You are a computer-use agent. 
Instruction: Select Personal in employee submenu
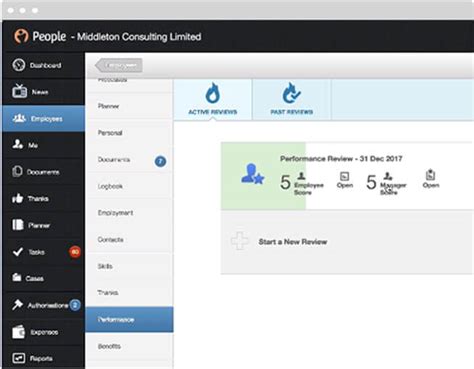pos(129,133)
